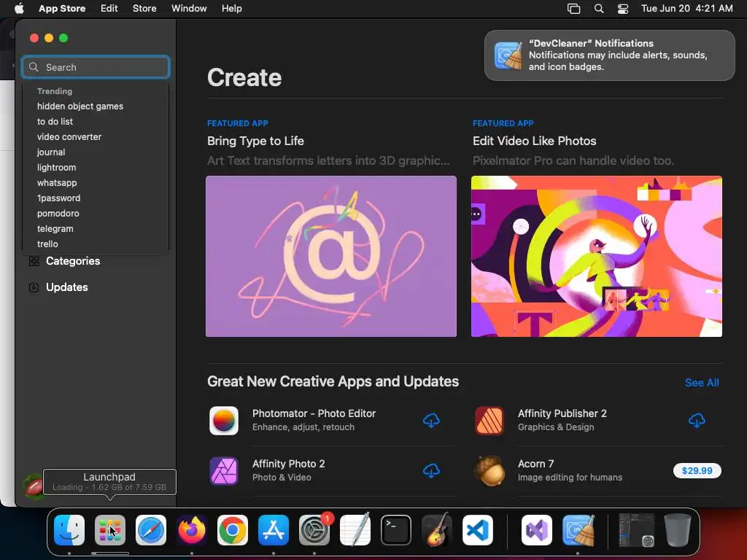Open the Help menu
The height and width of the screenshot is (560, 747).
pos(231,9)
